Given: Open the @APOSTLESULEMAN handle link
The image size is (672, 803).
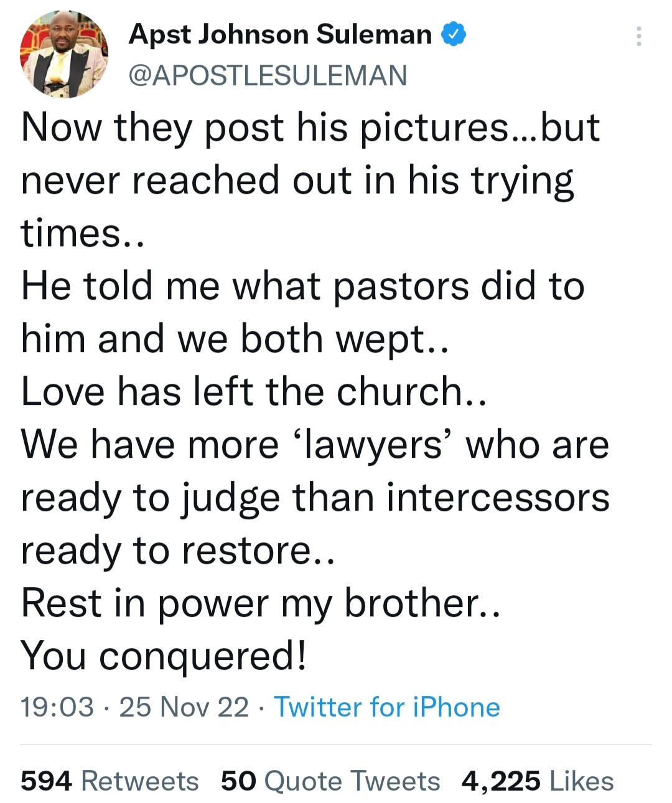Looking at the screenshot, I should tap(268, 76).
